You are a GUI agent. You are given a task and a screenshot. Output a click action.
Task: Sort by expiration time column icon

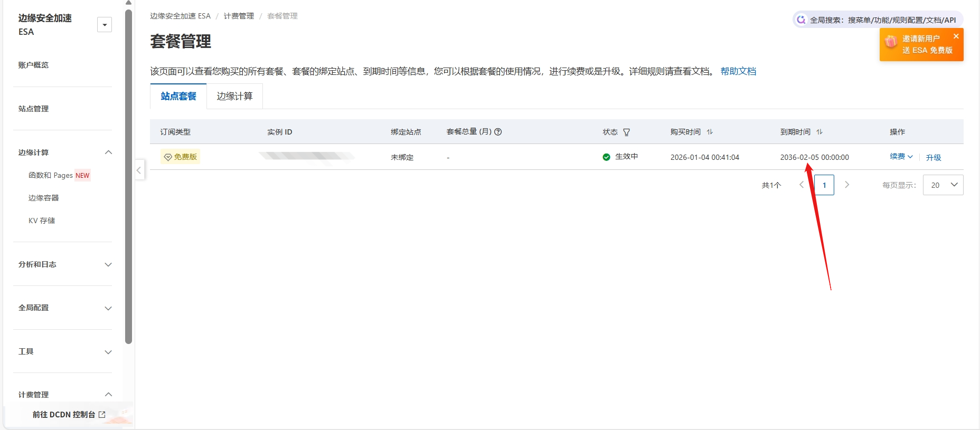pyautogui.click(x=819, y=132)
